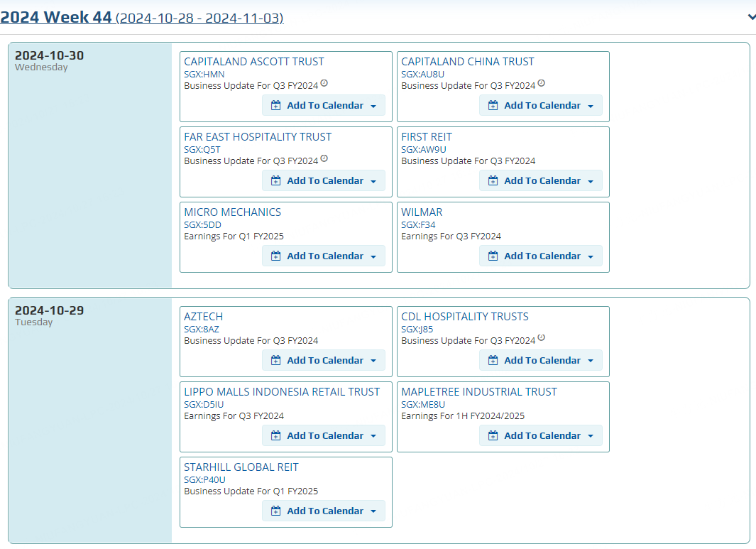The width and height of the screenshot is (756, 549).
Task: Click the 2024-10-30 Wednesday date label
Action: [x=49, y=61]
